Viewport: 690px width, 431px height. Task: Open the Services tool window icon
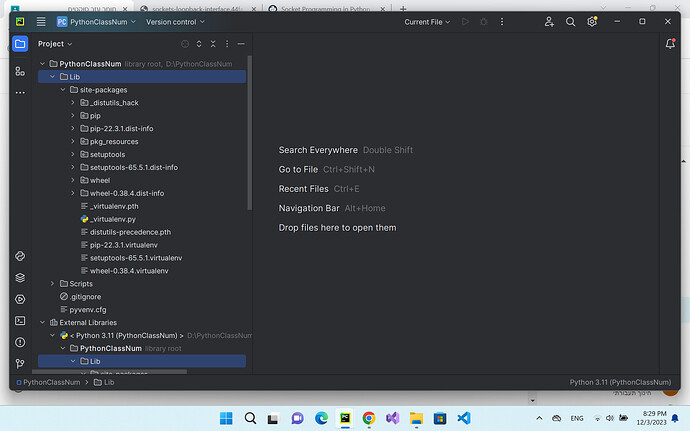click(x=20, y=299)
